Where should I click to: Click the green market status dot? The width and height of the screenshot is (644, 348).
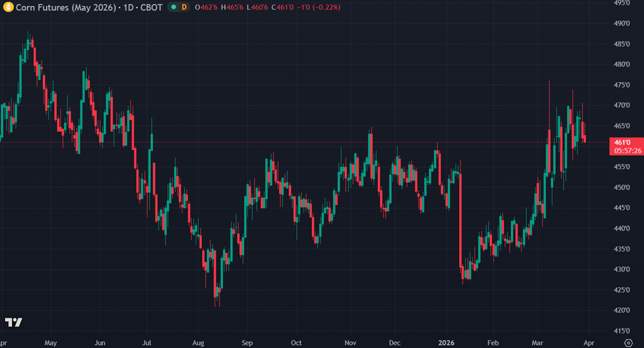(x=173, y=7)
